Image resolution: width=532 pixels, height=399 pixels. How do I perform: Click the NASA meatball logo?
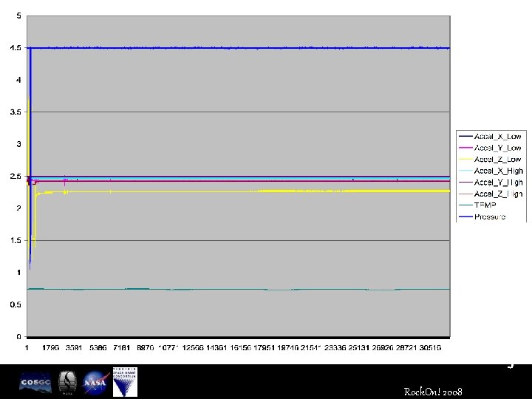tap(96, 383)
